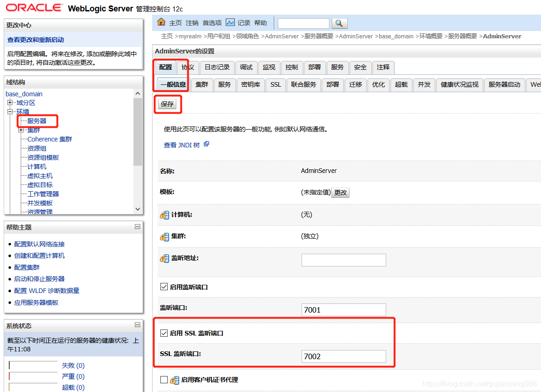Image resolution: width=541 pixels, height=392 pixels.
Task: Click the warning icon beside 集群
Action: [164, 237]
